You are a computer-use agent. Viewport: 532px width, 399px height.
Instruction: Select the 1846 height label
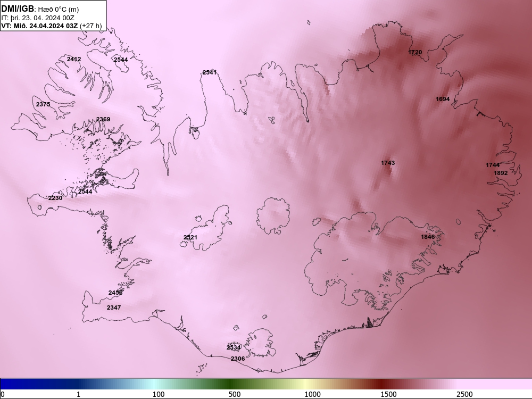point(428,237)
